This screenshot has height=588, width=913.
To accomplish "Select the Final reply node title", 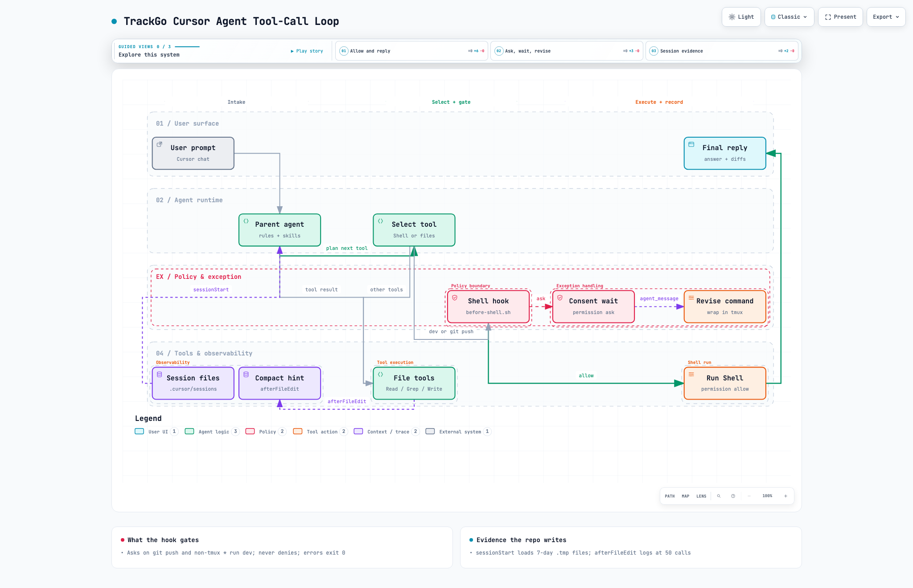I will (725, 148).
